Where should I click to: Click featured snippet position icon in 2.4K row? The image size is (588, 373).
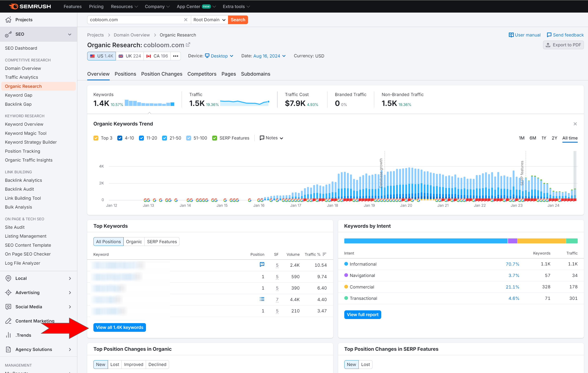pos(262,264)
